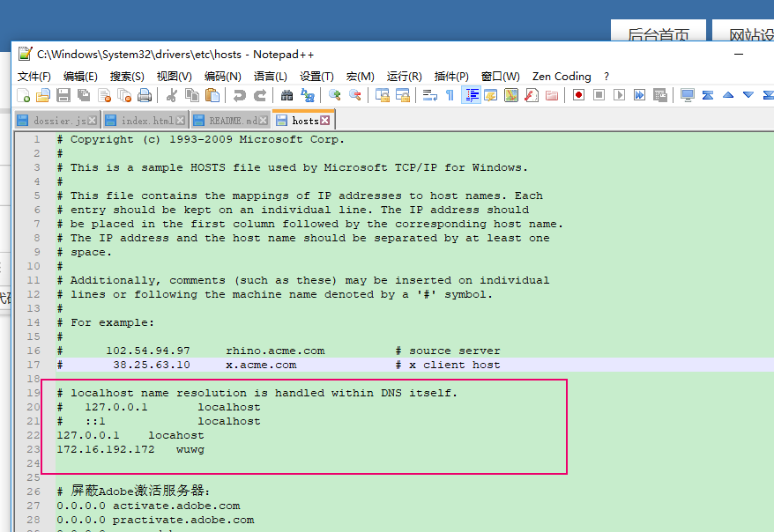Viewport: 774px width, 532px height.
Task: Toggle Show All Characters pilcrow icon
Action: (450, 95)
